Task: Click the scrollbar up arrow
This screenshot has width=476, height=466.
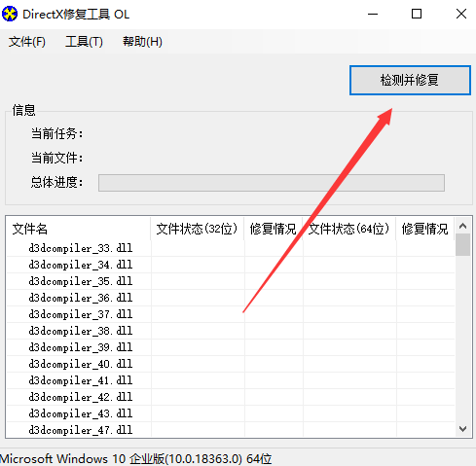Action: [x=462, y=226]
